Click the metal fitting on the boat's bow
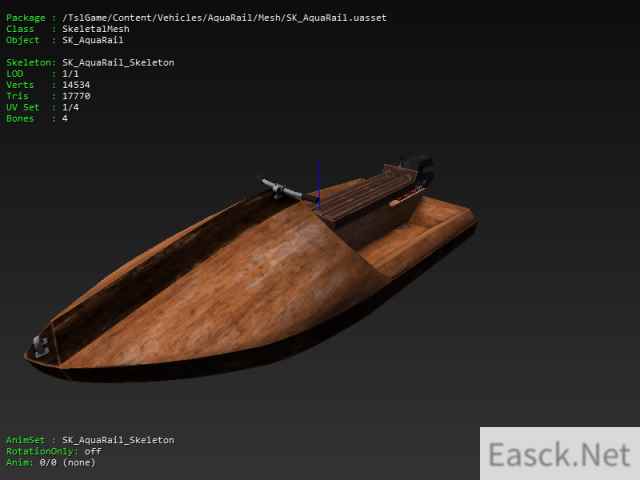This screenshot has height=480, width=640. pyautogui.click(x=42, y=346)
